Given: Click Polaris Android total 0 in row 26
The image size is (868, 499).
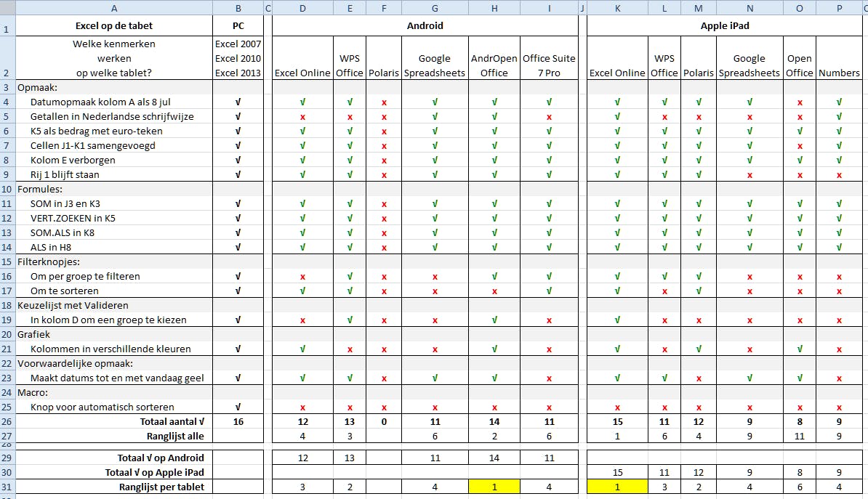Looking at the screenshot, I should pyautogui.click(x=384, y=421).
